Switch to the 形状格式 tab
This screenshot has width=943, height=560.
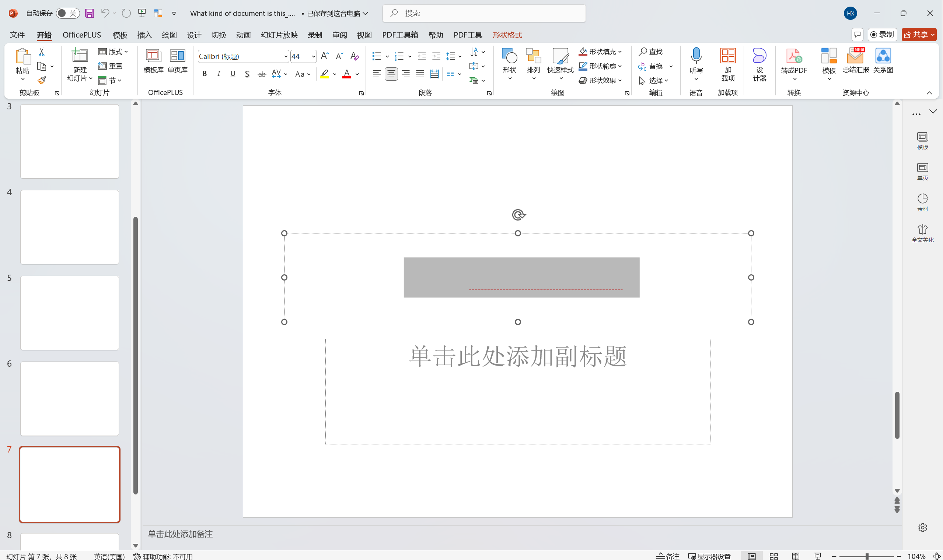507,35
